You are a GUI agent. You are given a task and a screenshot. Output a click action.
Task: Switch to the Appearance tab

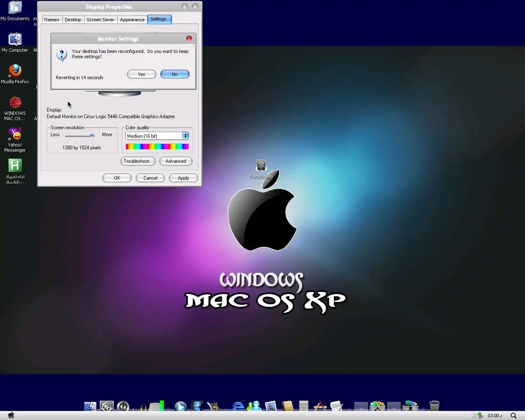point(132,20)
